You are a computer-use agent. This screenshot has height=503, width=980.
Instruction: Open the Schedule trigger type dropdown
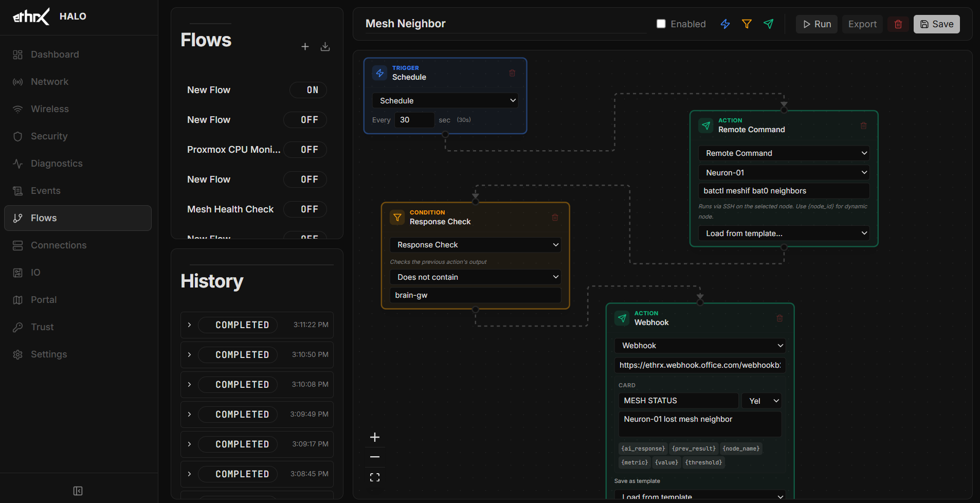point(445,101)
